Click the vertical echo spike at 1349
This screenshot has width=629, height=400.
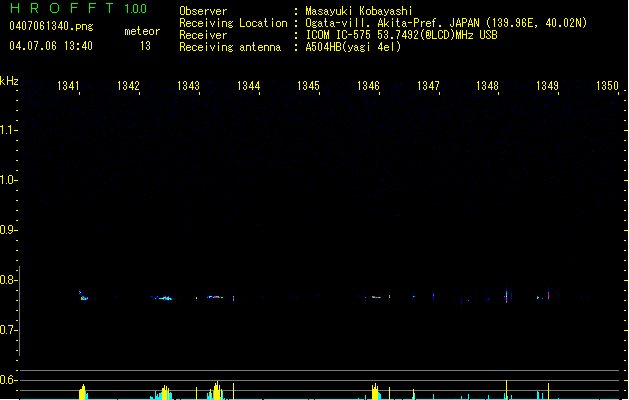pos(548,294)
